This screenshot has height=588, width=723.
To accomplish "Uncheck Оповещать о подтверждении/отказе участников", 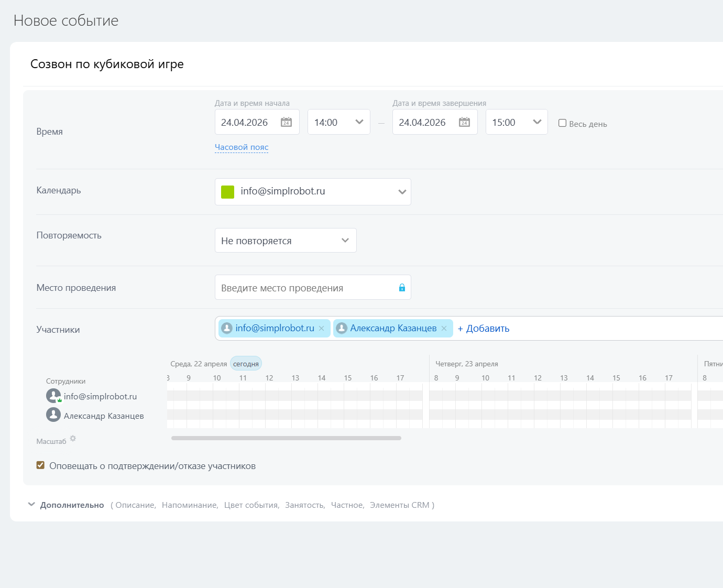I will [x=40, y=465].
